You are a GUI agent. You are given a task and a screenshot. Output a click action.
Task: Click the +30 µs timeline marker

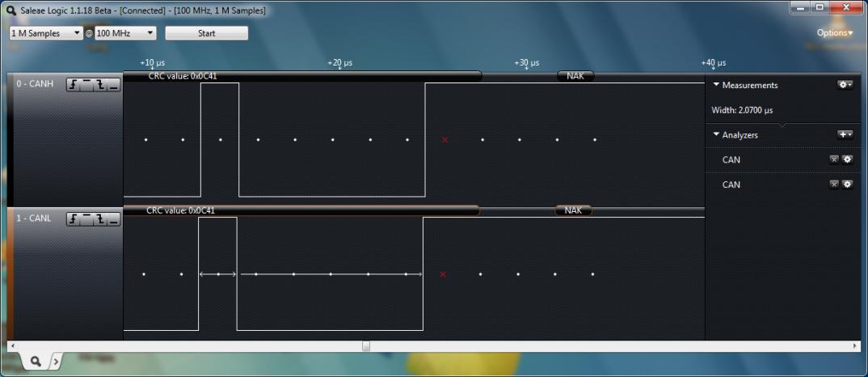point(526,63)
